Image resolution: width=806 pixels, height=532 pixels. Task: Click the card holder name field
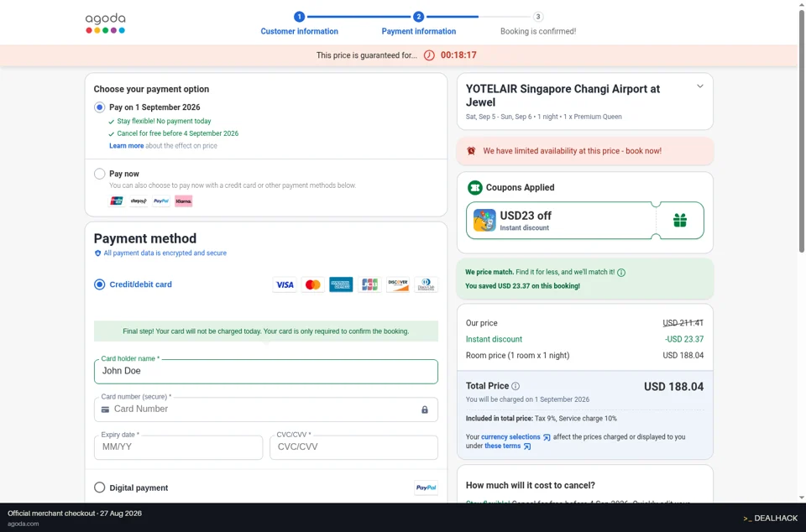(266, 371)
